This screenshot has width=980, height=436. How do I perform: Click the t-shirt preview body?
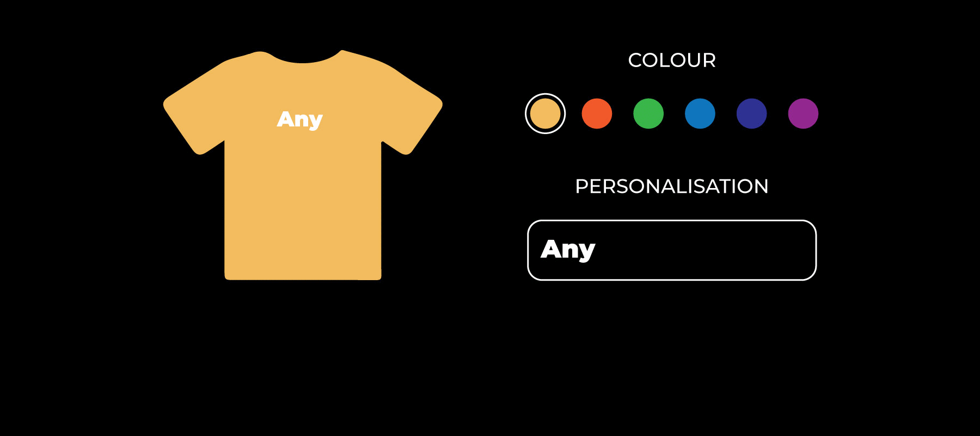[303, 207]
